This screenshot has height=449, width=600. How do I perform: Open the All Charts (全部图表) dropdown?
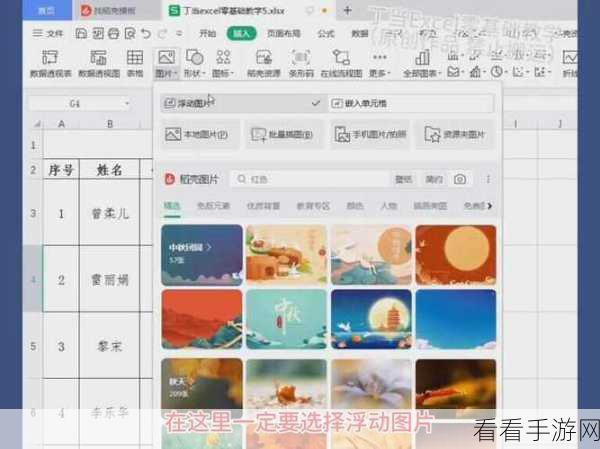pos(422,64)
